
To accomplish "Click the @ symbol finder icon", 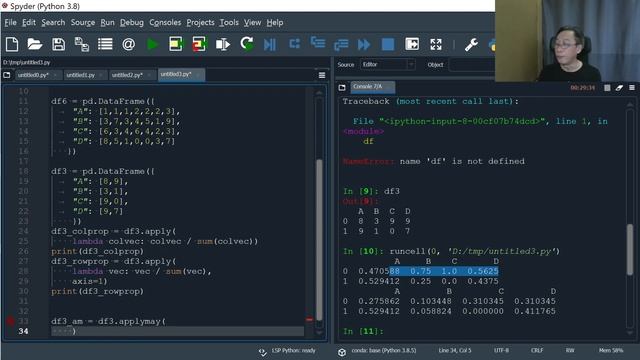I will (x=129, y=44).
